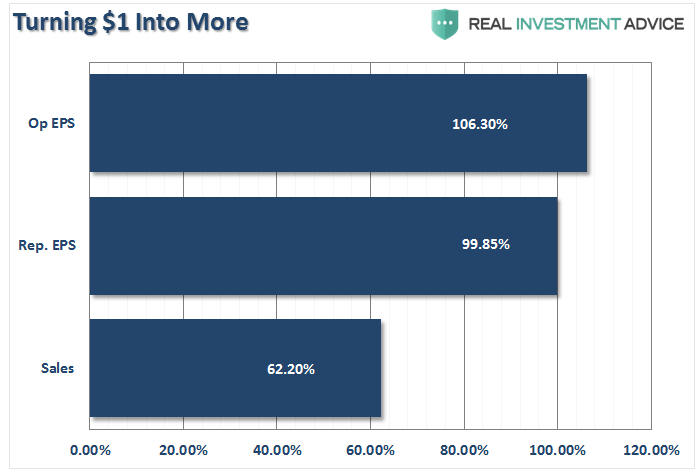Select the 60.00% axis tick label
699x474 pixels.
[370, 449]
